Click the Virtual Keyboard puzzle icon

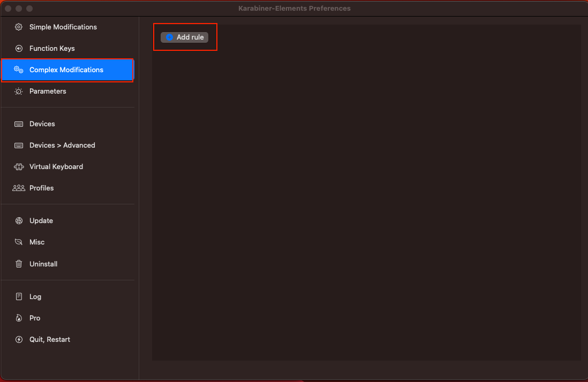[18, 166]
